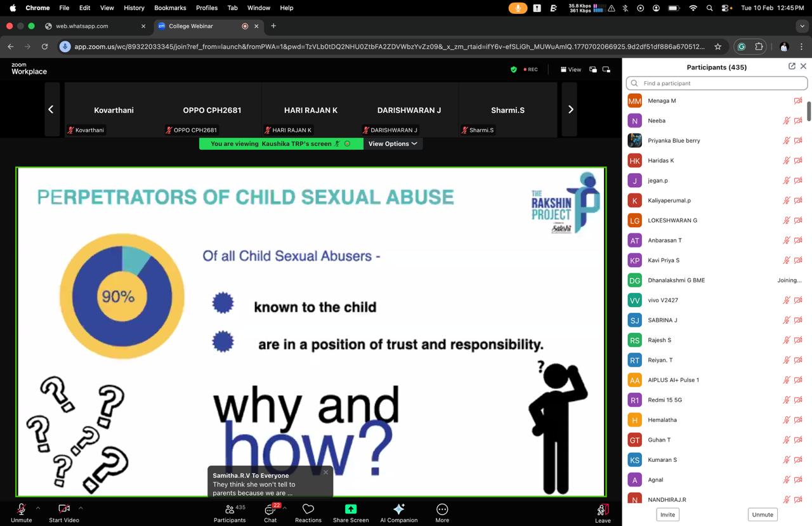The image size is (812, 526).
Task: Pop out the Participants panel
Action: (x=792, y=67)
